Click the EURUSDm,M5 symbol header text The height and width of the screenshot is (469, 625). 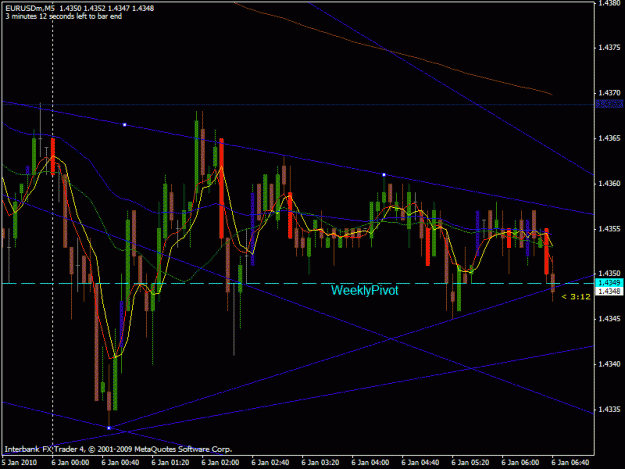[30, 8]
